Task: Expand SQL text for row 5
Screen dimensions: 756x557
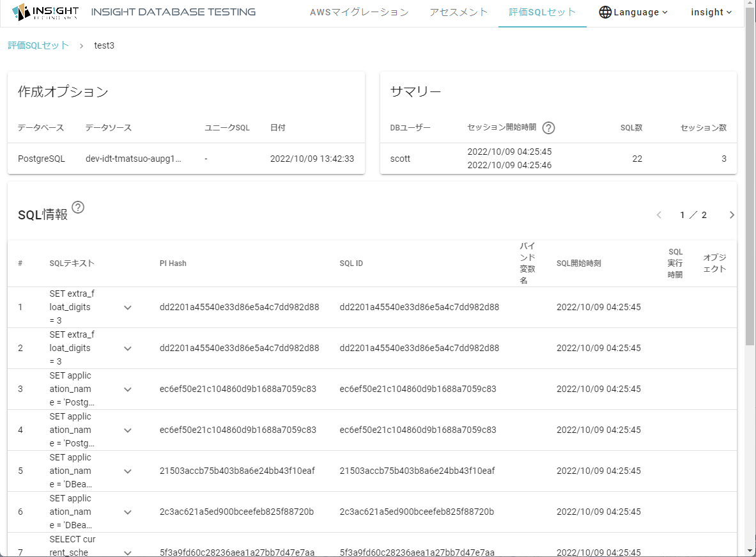Action: tap(128, 471)
